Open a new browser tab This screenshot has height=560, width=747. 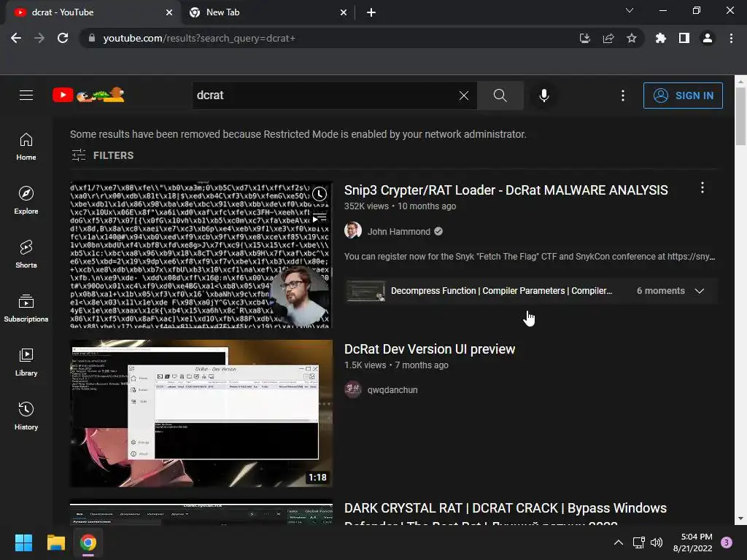[x=371, y=13]
